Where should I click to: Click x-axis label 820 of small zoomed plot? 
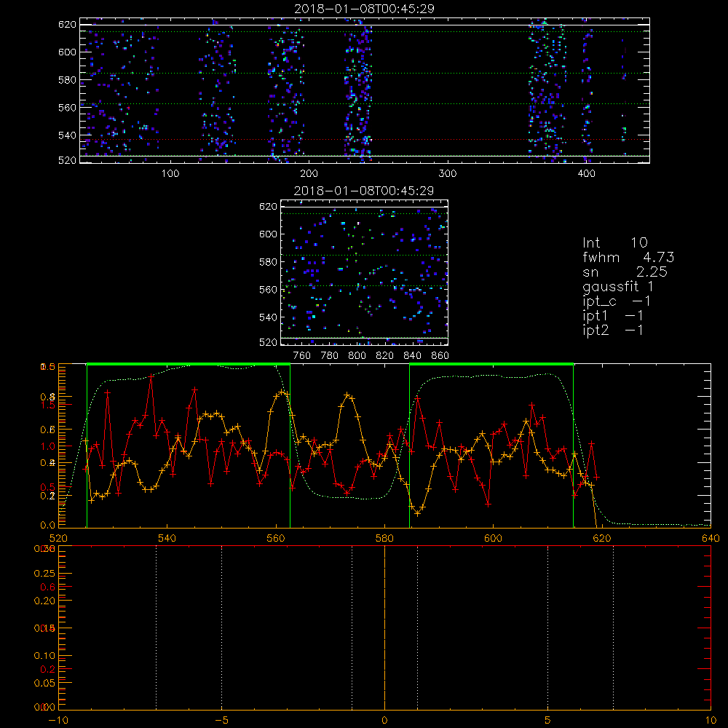click(385, 356)
